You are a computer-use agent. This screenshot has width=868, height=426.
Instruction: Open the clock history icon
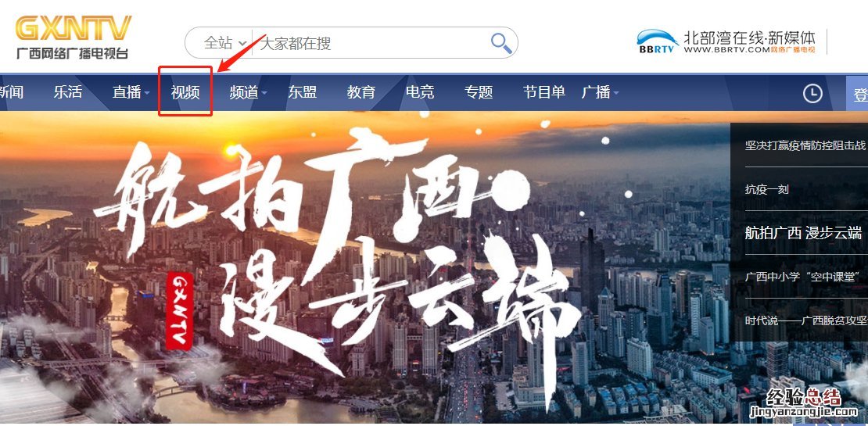coord(812,93)
